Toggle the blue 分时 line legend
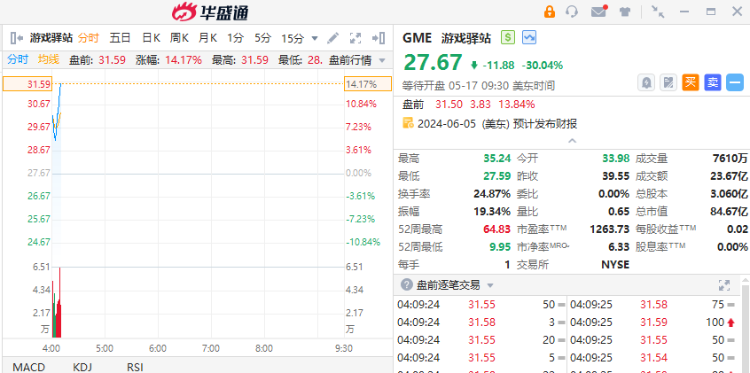This screenshot has width=750, height=373. [x=18, y=59]
